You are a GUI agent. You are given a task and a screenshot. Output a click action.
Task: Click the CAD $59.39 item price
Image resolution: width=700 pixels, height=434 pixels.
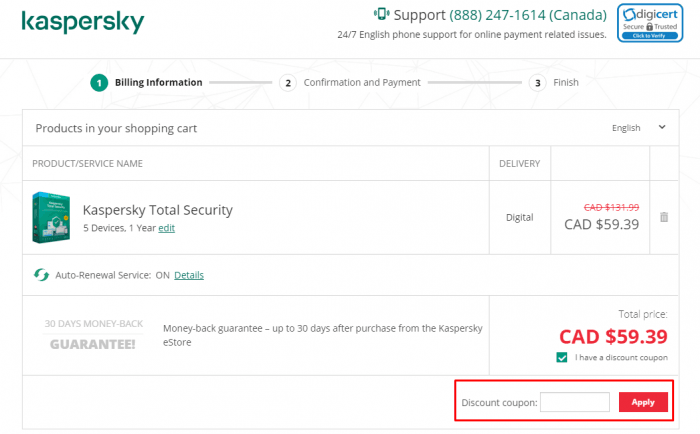(x=601, y=224)
